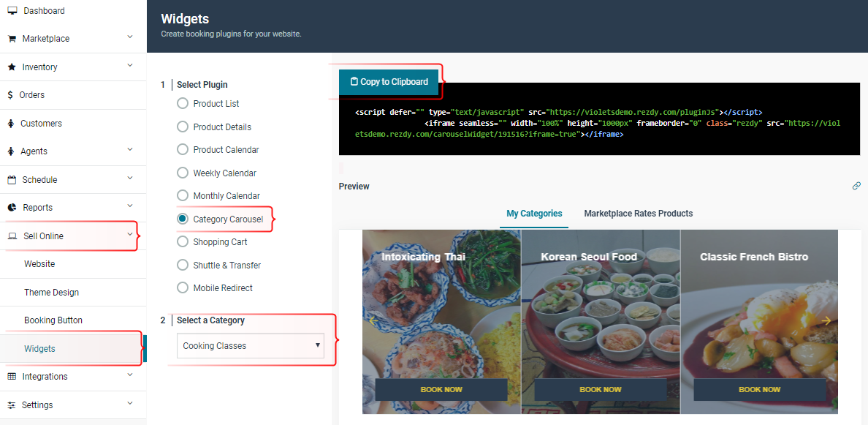Open the Theme Design submenu item
The height and width of the screenshot is (425, 868).
tap(73, 293)
